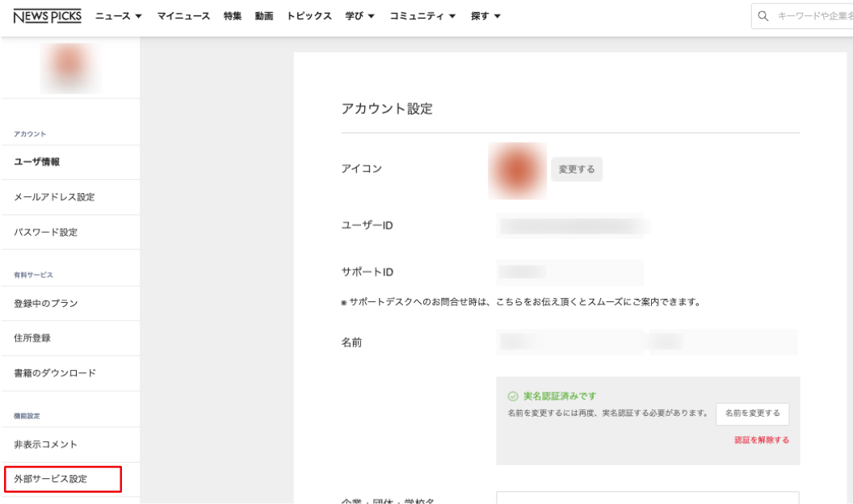Open the コミュニティ dropdown menu

(422, 16)
